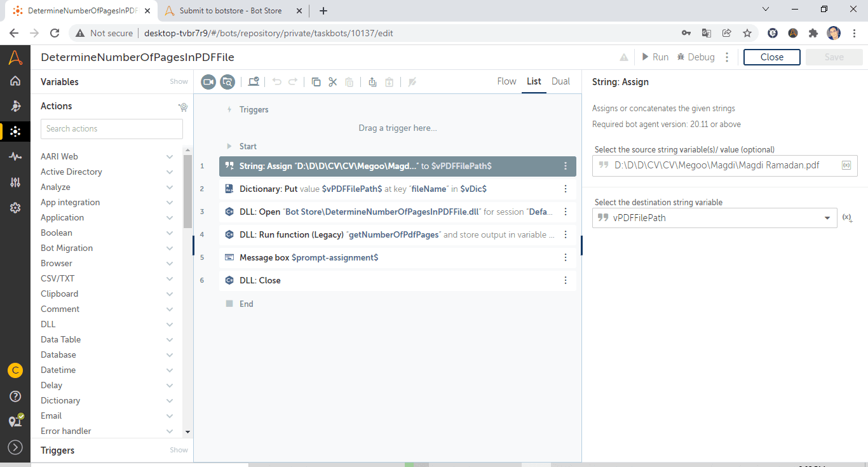The height and width of the screenshot is (467, 868).
Task: Open the Home icon in left sidebar
Action: [x=15, y=81]
